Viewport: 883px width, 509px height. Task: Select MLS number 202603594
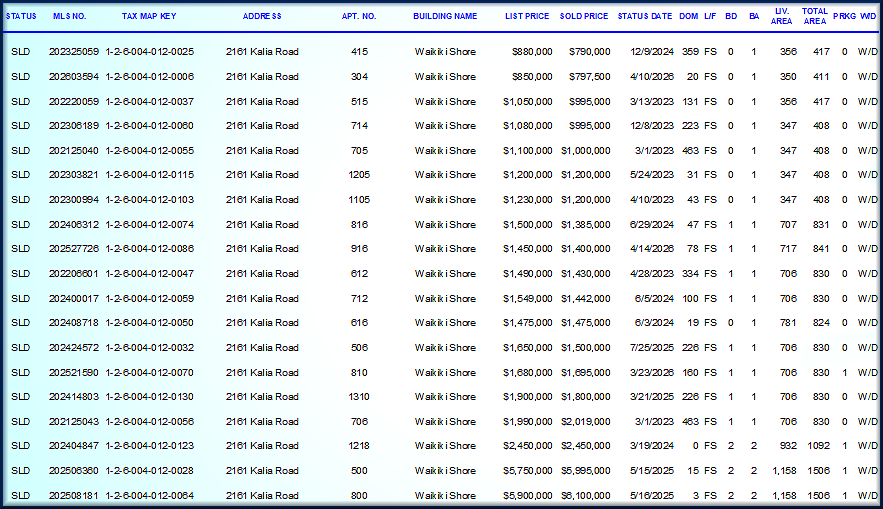point(74,77)
